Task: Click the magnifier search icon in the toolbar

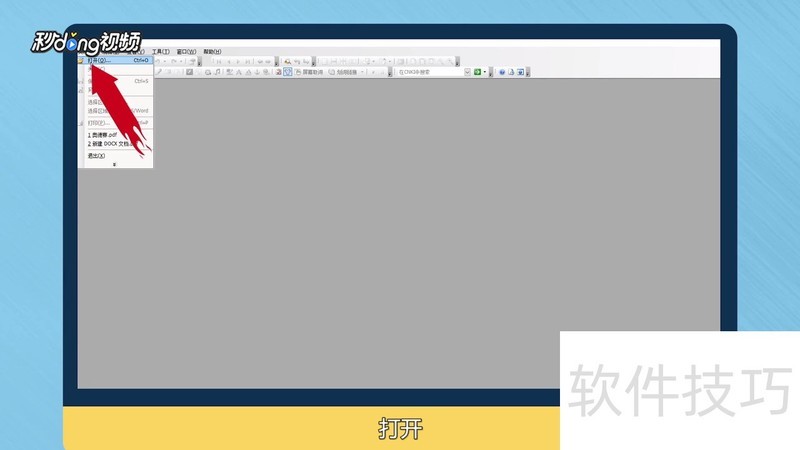Action: click(288, 62)
